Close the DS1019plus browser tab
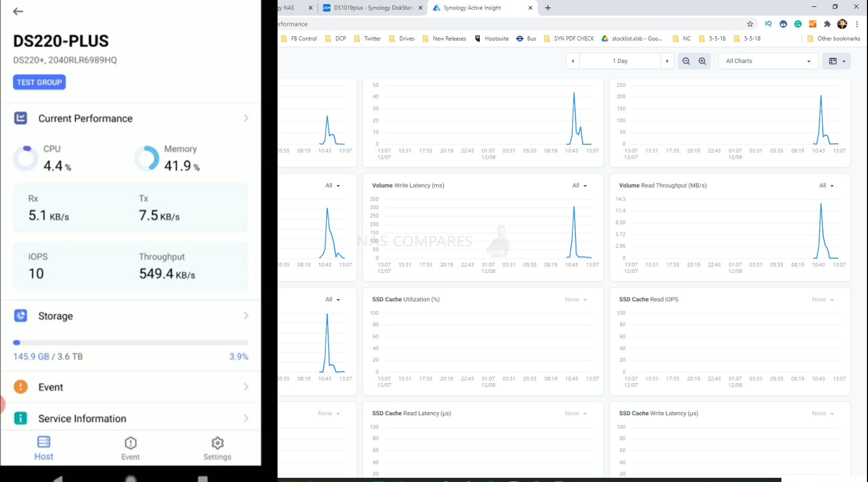The height and width of the screenshot is (482, 868). click(420, 8)
